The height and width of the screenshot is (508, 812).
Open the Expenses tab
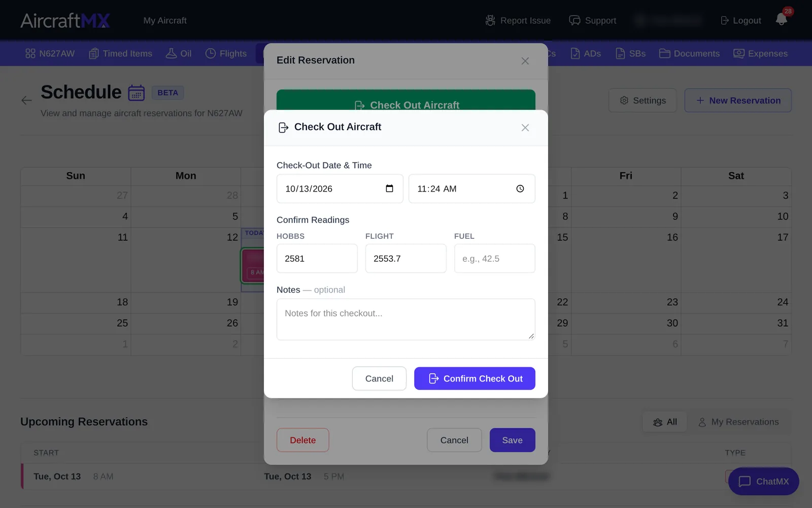(x=760, y=53)
